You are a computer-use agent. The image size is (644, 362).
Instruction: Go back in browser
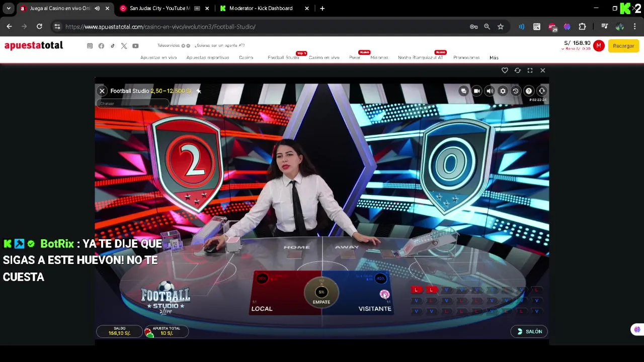pos(9,27)
